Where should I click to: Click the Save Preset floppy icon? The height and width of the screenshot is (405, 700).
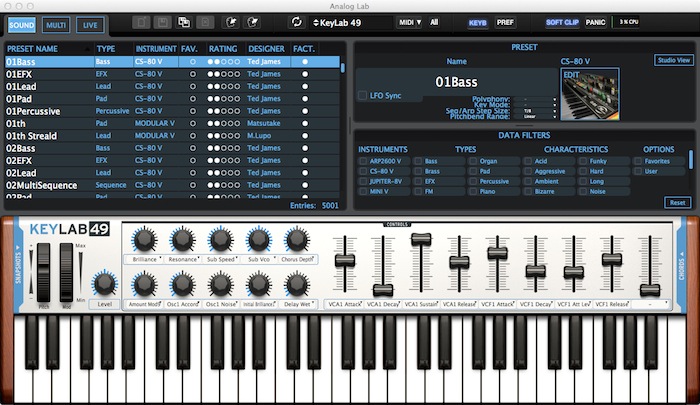162,22
